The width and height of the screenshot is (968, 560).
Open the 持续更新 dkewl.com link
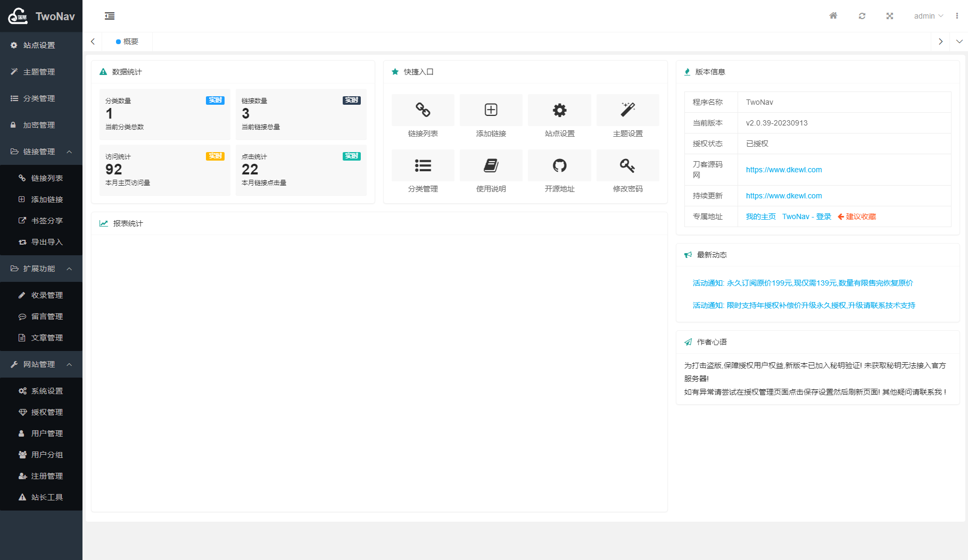click(783, 195)
